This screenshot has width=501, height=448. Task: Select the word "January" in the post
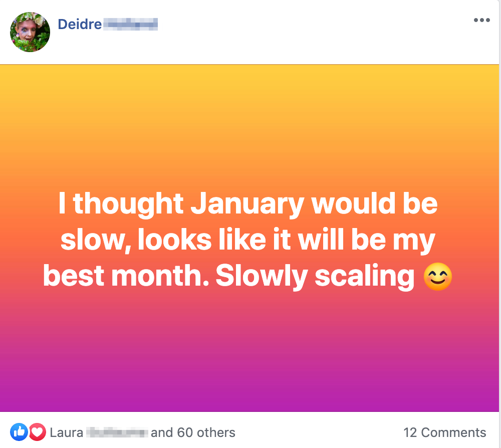tap(247, 204)
